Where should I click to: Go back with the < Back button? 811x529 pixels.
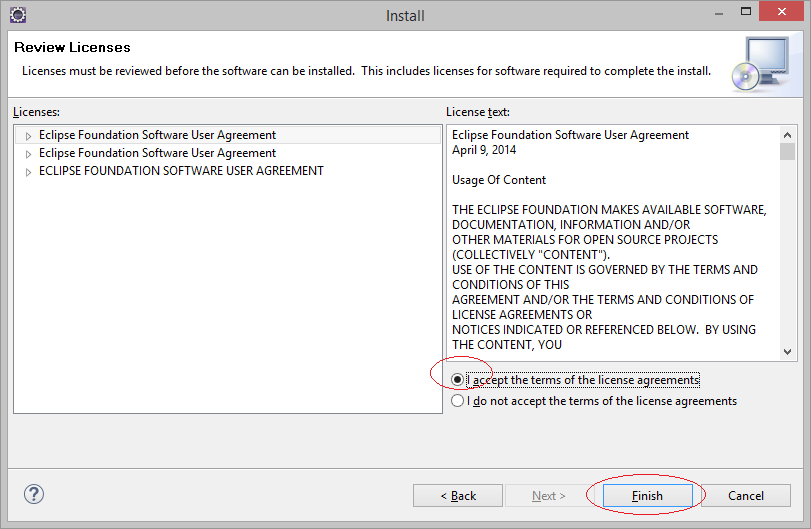[458, 496]
